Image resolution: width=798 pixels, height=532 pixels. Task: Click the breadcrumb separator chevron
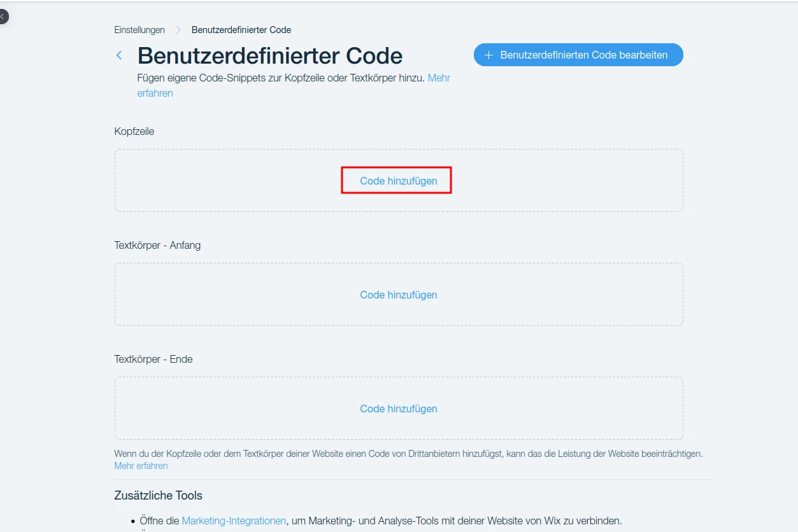[178, 30]
